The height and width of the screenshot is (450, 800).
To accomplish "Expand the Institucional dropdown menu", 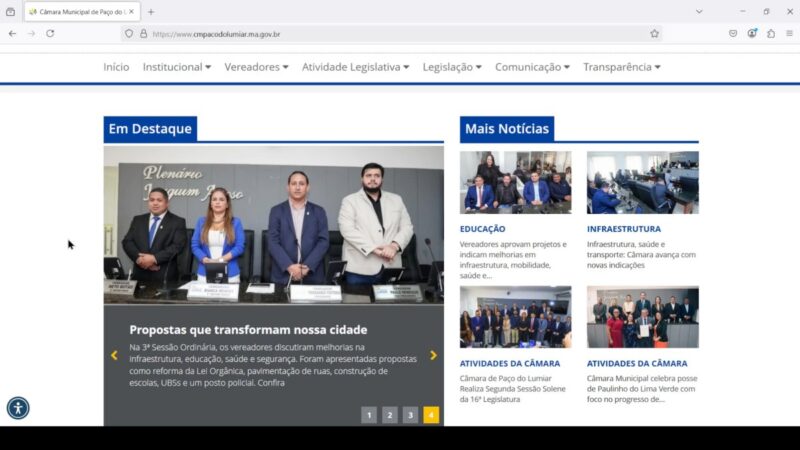I will tap(177, 67).
